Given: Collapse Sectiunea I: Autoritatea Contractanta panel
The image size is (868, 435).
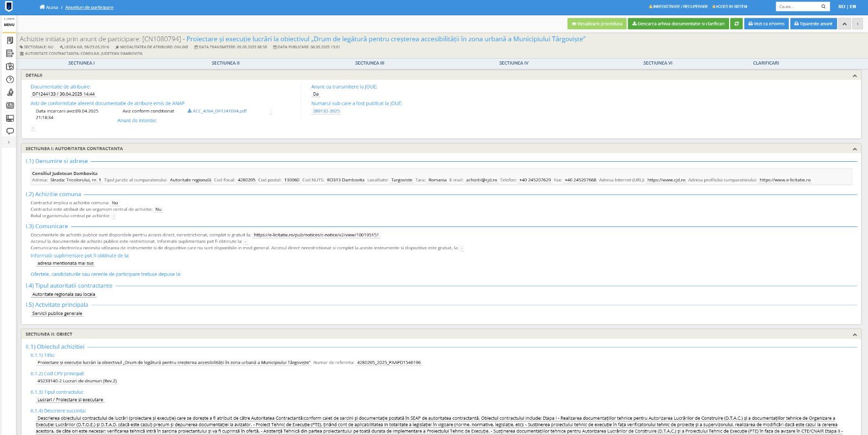Looking at the screenshot, I should pos(854,149).
